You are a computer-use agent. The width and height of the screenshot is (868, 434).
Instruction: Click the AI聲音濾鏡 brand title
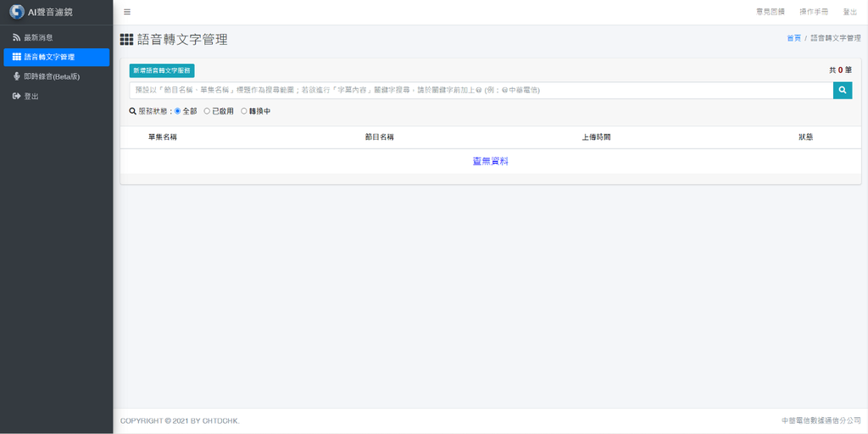50,12
